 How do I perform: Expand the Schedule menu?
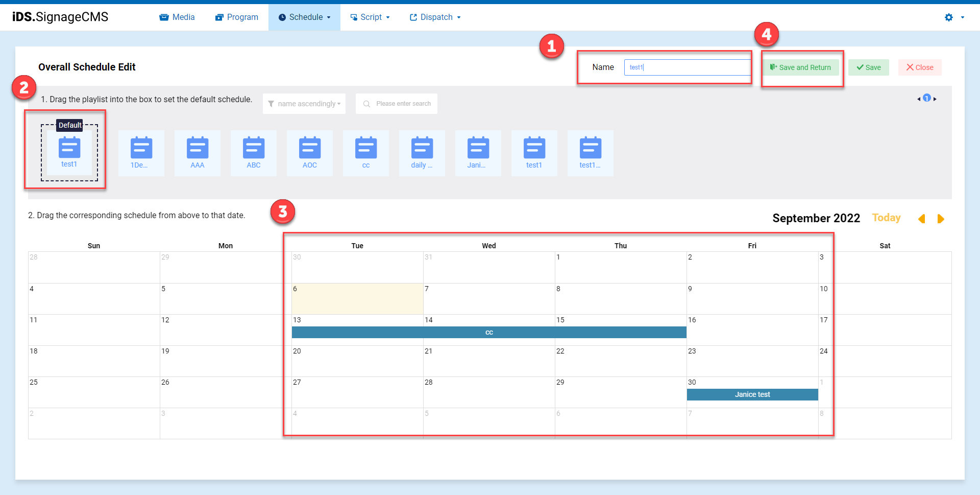point(305,17)
